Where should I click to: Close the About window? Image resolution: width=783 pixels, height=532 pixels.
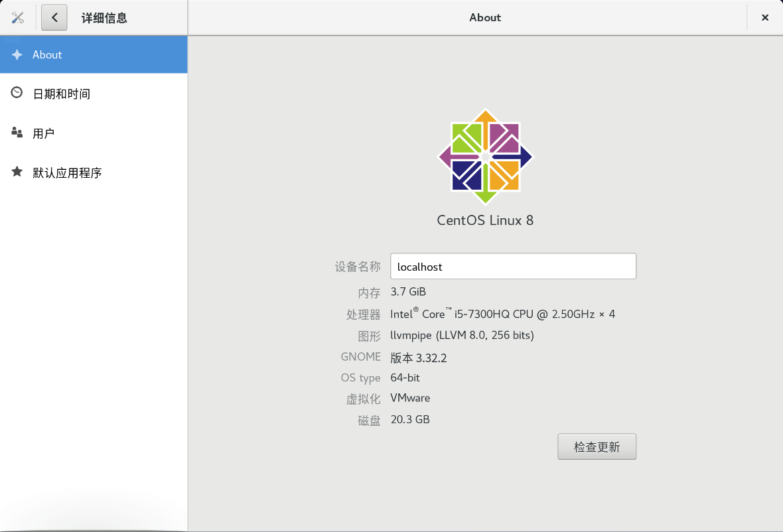point(765,17)
